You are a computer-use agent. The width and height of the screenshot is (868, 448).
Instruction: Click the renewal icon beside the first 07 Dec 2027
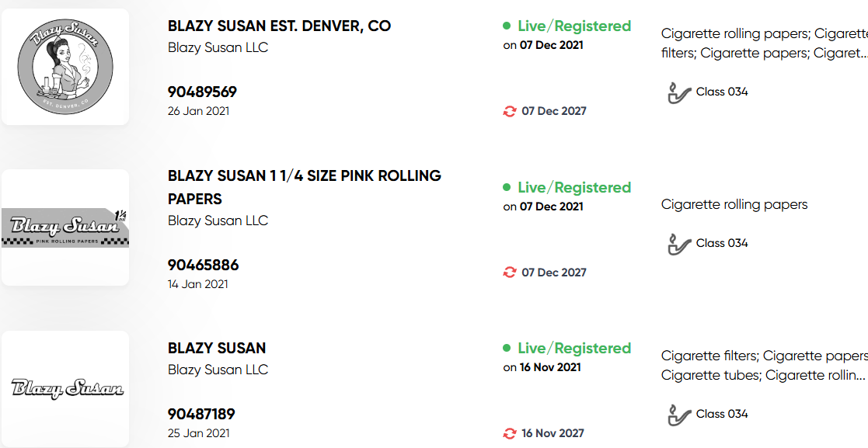tap(509, 111)
